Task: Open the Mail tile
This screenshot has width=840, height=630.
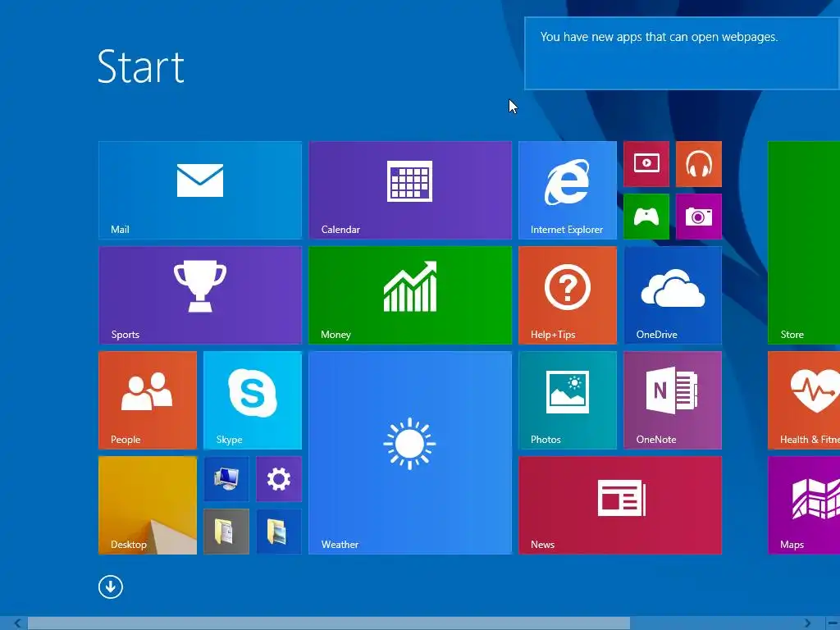Action: pos(200,189)
